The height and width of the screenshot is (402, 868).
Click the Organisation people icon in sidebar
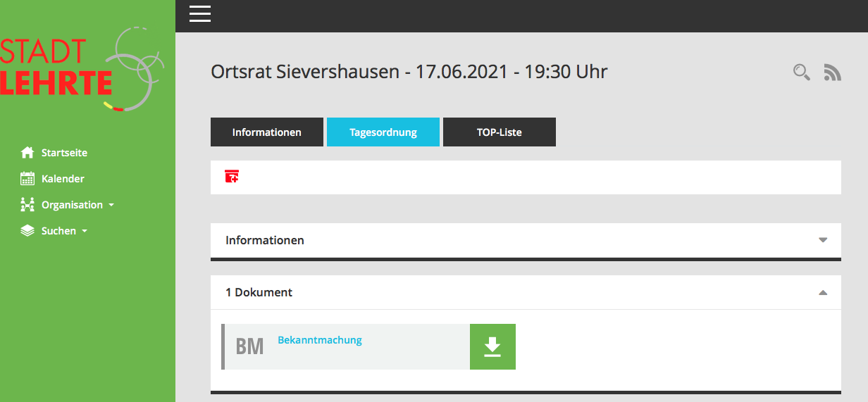point(27,205)
